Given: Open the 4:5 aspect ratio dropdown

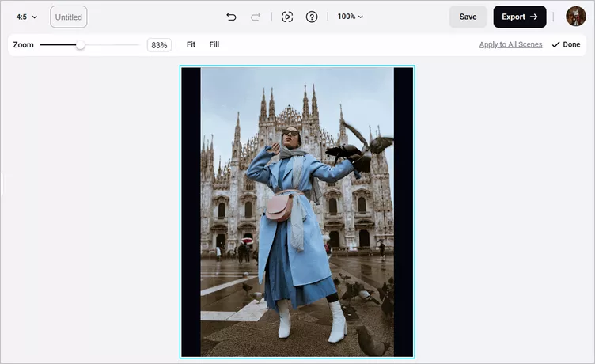Looking at the screenshot, I should (x=27, y=17).
